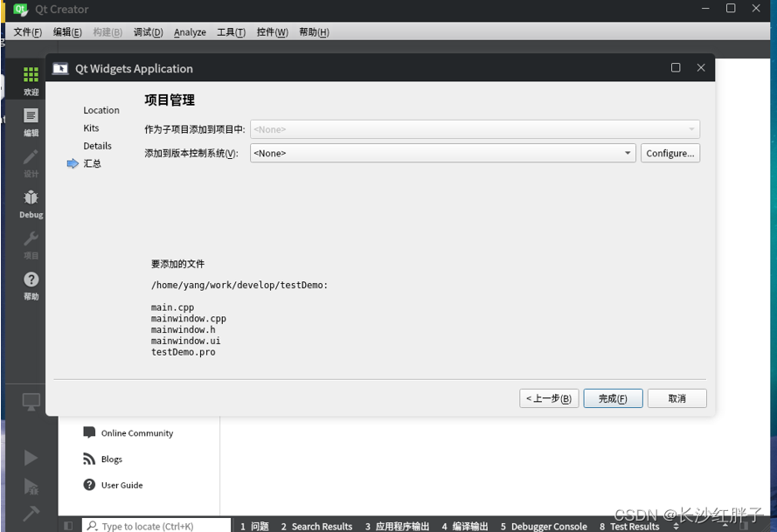Screen dimensions: 777x532
Task: Click the Qt Creator logo icon
Action: (x=21, y=9)
